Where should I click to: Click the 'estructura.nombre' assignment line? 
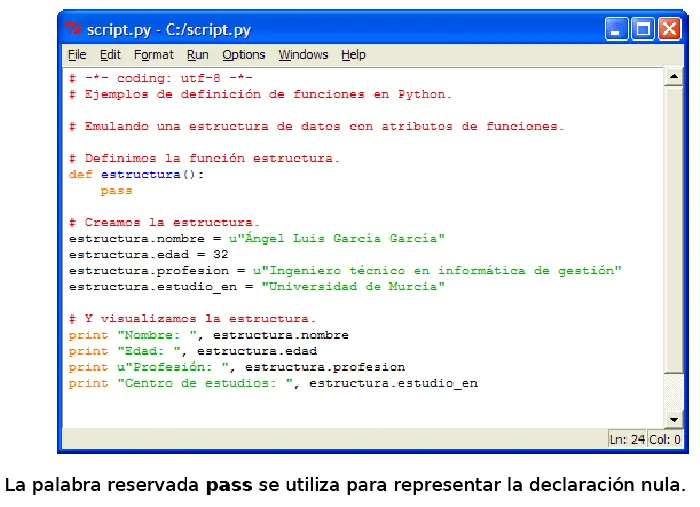tap(257, 238)
